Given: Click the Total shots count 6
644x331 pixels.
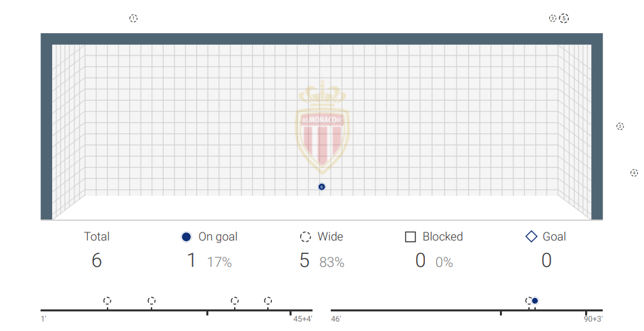Looking at the screenshot, I should coord(97,260).
